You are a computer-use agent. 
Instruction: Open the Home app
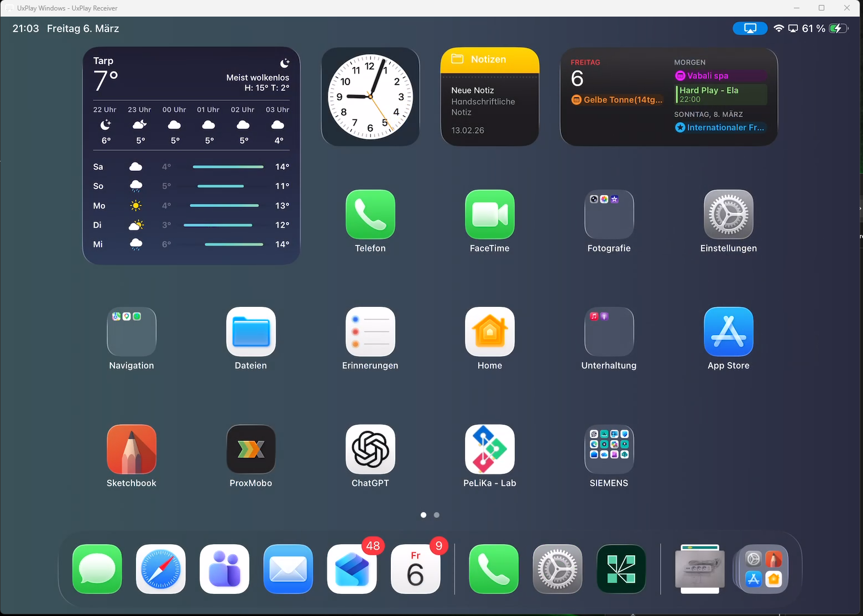coord(489,332)
